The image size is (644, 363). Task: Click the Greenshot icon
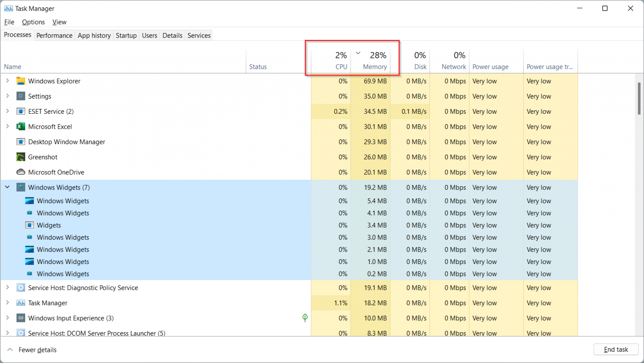(x=20, y=157)
